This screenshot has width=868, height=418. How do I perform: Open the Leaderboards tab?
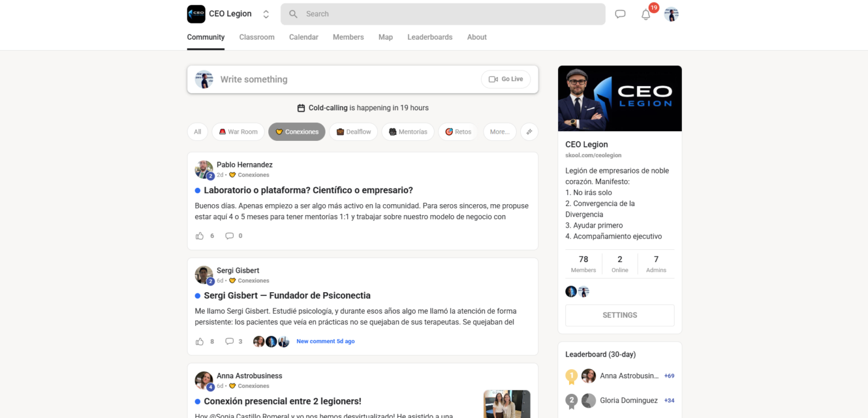[x=430, y=37]
